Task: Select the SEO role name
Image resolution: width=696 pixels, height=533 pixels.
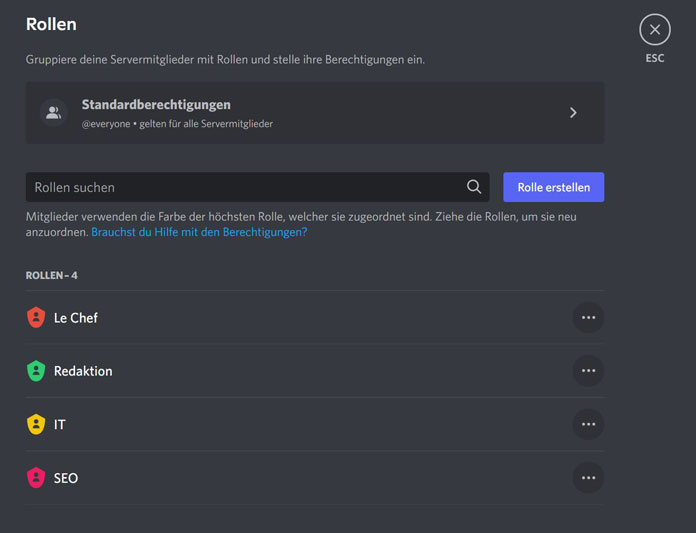Action: click(66, 478)
